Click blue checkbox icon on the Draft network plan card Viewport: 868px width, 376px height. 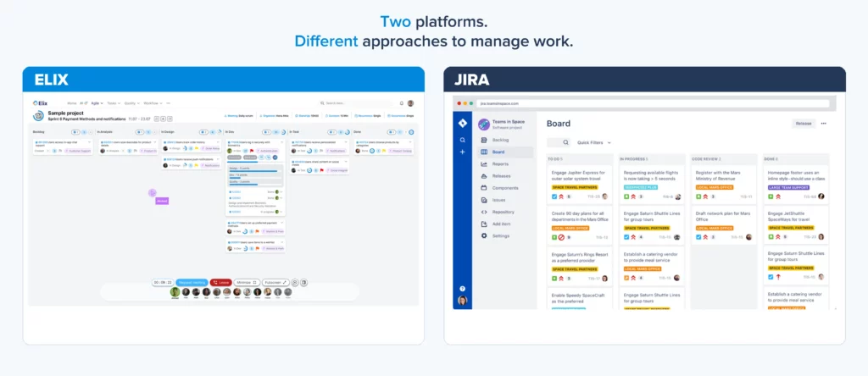(x=698, y=237)
